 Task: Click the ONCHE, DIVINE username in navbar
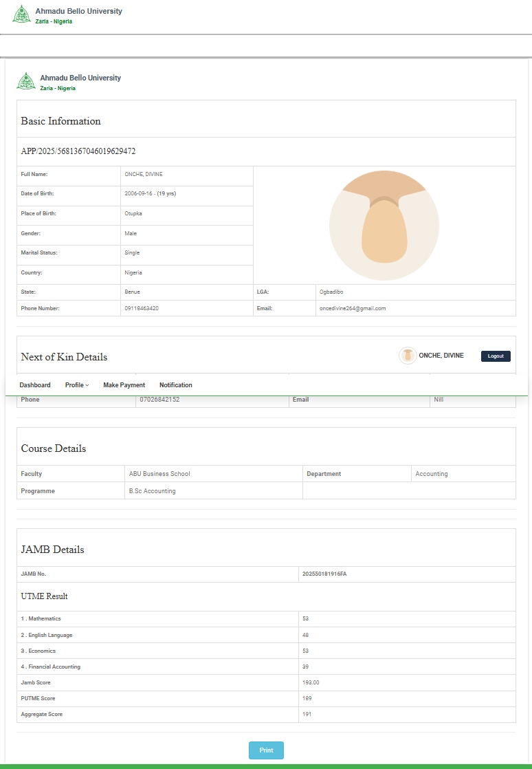click(441, 356)
